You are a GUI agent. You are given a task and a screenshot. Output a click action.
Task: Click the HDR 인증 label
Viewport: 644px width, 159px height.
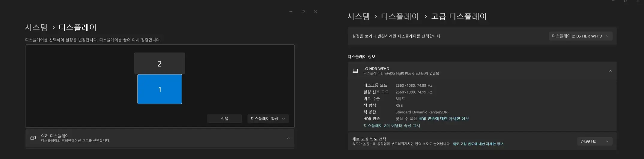point(371,119)
